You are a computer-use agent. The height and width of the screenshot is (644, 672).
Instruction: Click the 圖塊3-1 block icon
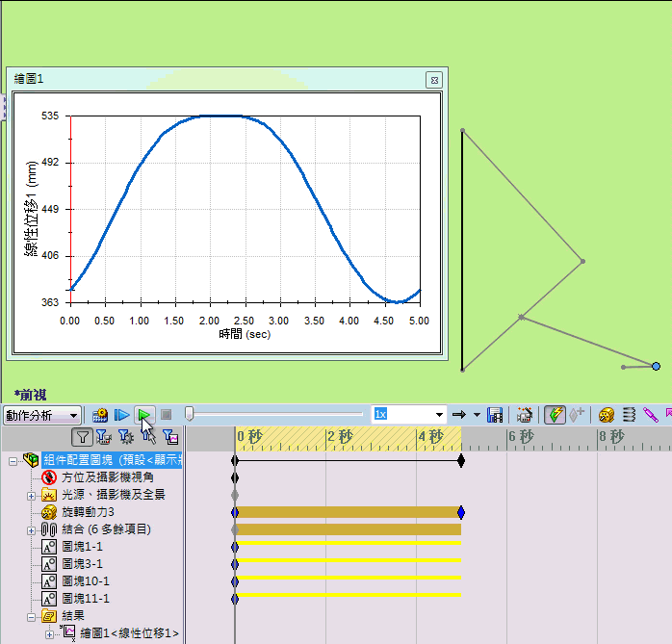pos(49,564)
